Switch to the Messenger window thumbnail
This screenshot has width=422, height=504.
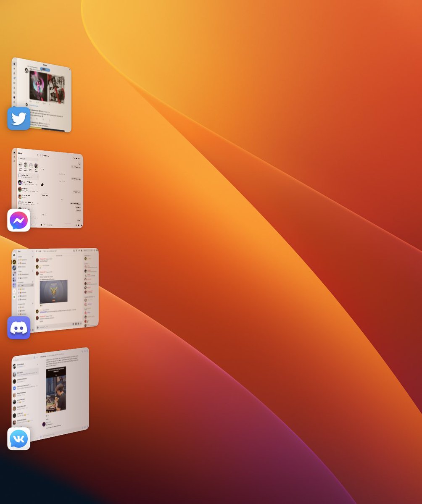click(47, 188)
